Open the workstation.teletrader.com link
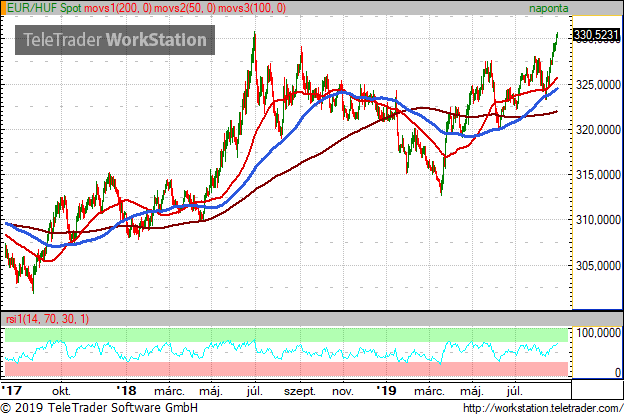The image size is (624, 417). [x=543, y=408]
